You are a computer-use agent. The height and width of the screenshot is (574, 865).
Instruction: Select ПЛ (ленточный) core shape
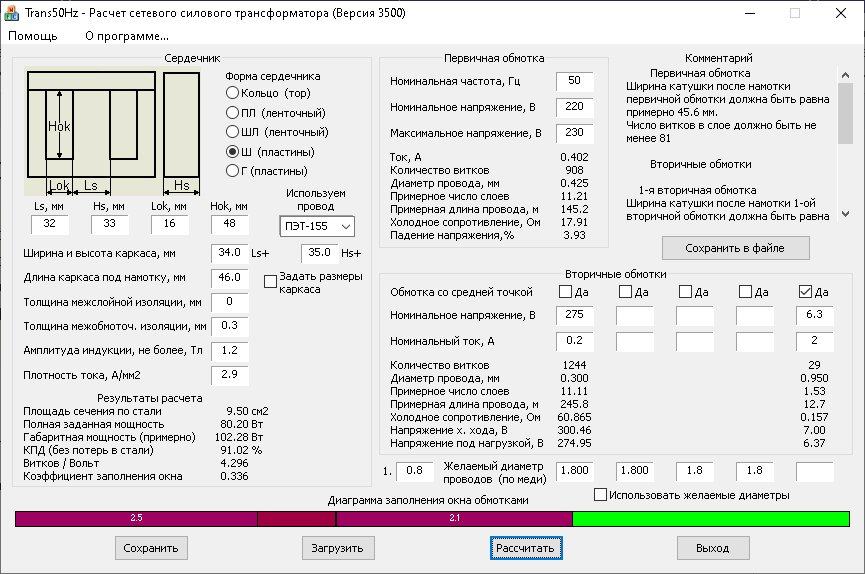(233, 113)
